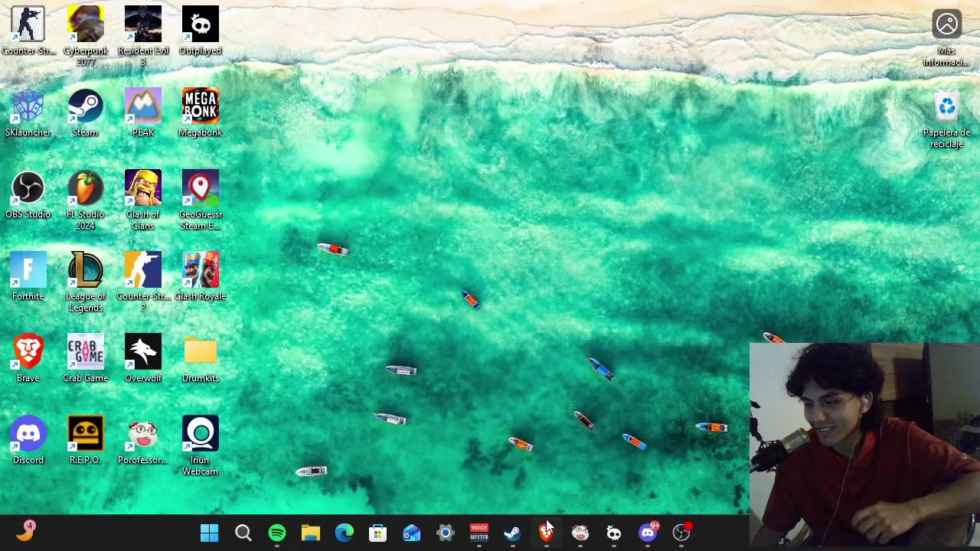Switch to OBS Studio in the taskbar
Viewport: 980px width, 551px height.
point(681,533)
